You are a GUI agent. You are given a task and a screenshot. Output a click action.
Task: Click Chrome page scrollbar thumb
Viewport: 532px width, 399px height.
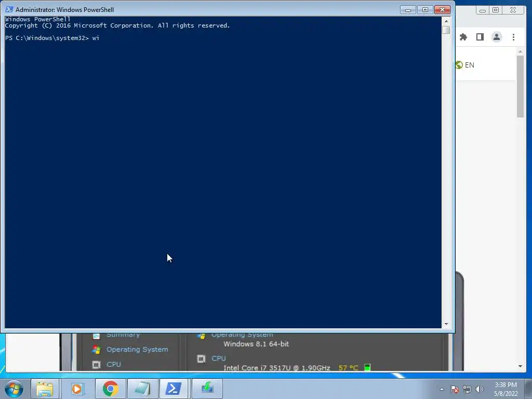click(x=520, y=87)
